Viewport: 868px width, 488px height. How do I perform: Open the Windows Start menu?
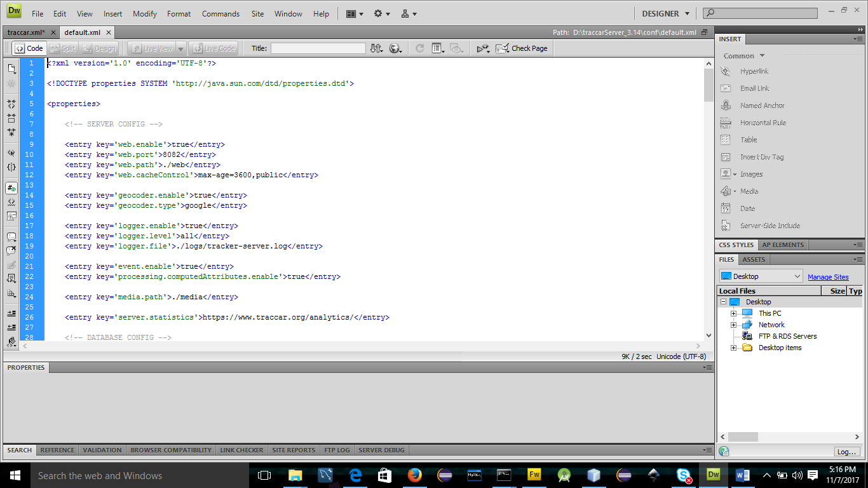15,475
